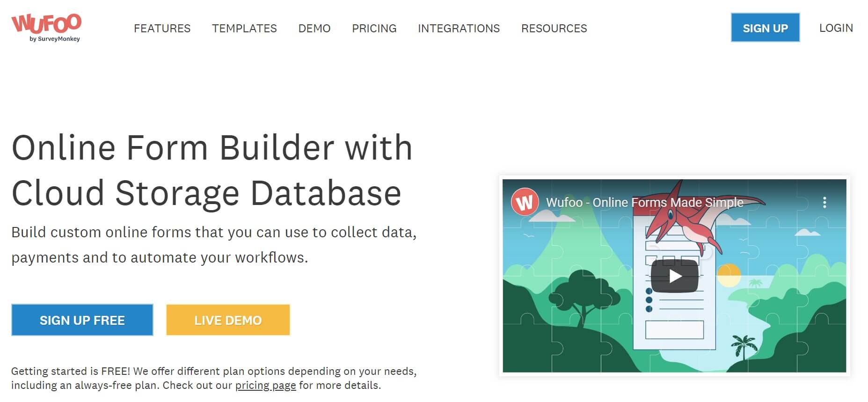Click the 'by SurveyMonkey' tagline under the logo
Image resolution: width=868 pixels, height=402 pixels.
point(55,39)
